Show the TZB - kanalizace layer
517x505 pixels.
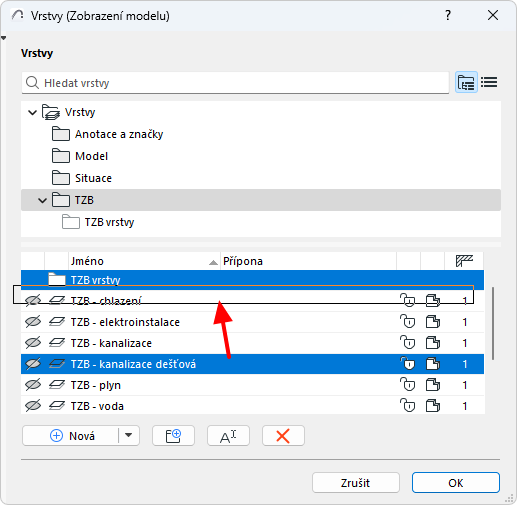tap(33, 343)
